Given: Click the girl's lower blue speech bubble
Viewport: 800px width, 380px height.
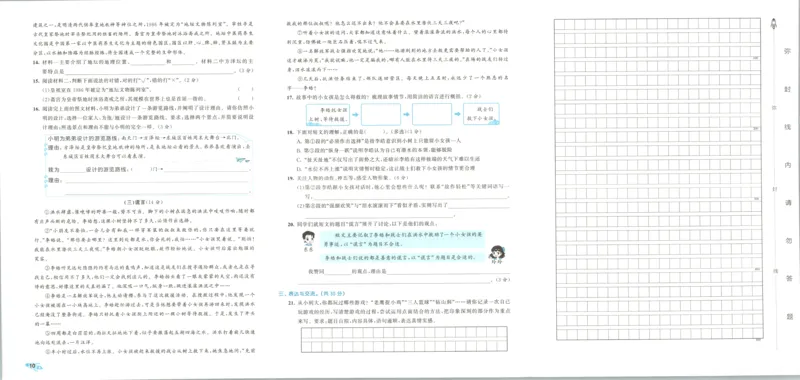Looking at the screenshot, I should [x=403, y=257].
